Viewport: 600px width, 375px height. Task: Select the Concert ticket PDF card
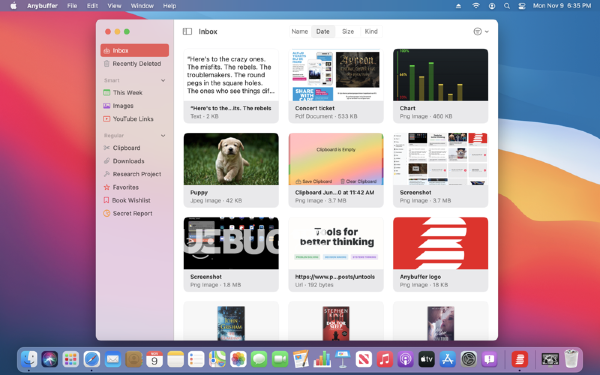coord(336,86)
